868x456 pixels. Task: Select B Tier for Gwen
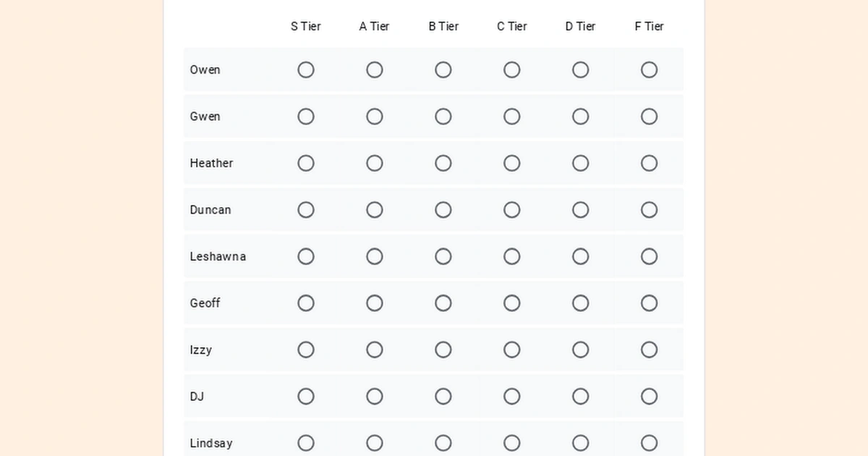click(x=443, y=116)
